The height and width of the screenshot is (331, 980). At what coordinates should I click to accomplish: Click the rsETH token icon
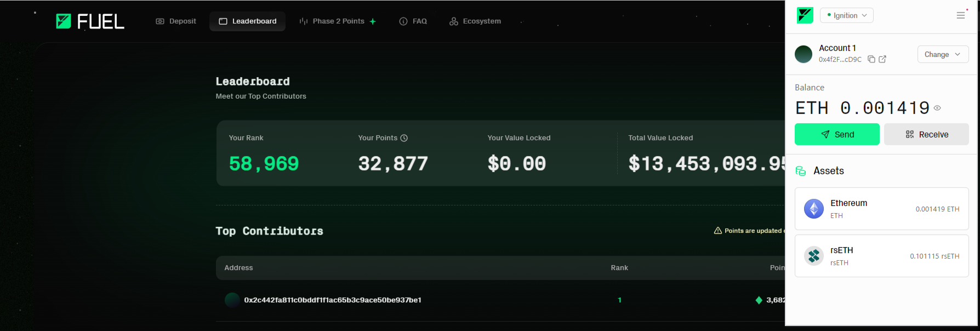click(814, 256)
